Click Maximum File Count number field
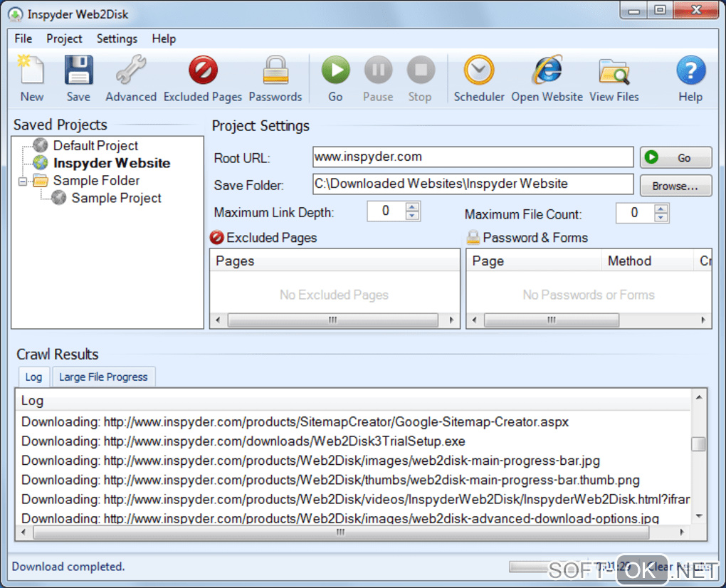Viewport: 726px width, 588px height. (635, 214)
